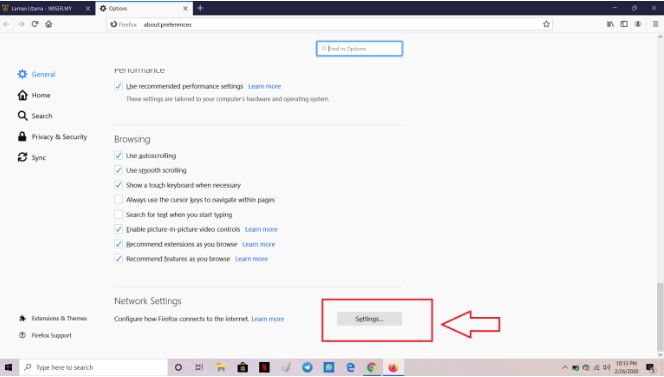This screenshot has width=664, height=377.
Task: Focus the Find in Options field
Action: point(360,49)
